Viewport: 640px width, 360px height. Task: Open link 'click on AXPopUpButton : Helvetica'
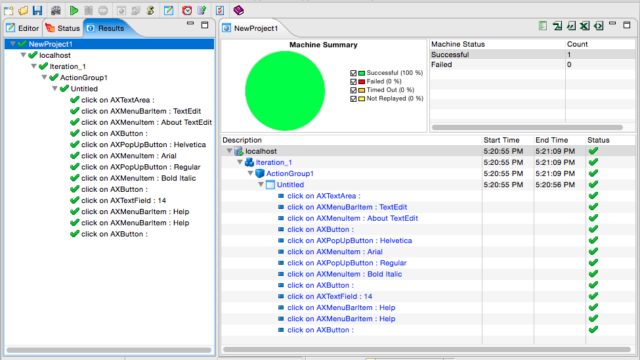coord(350,241)
